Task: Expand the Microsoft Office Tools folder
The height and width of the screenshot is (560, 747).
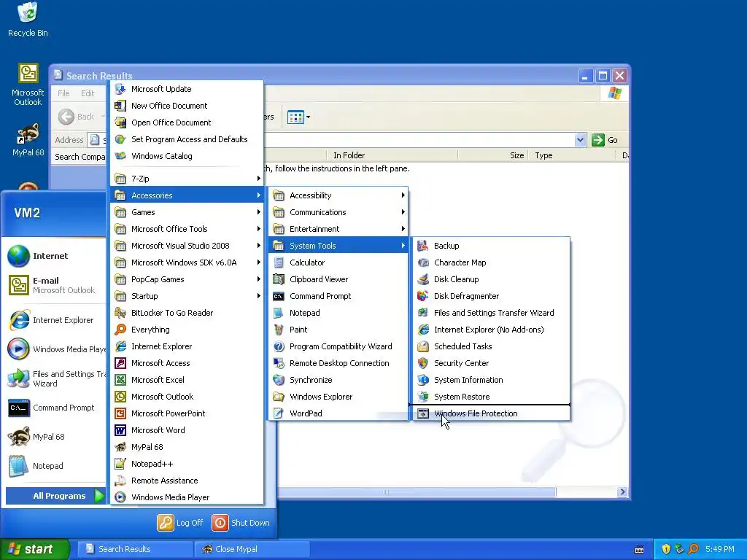Action: point(187,229)
